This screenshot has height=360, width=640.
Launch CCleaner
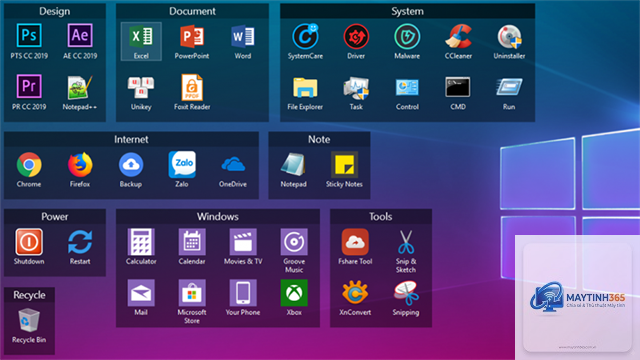click(x=458, y=37)
